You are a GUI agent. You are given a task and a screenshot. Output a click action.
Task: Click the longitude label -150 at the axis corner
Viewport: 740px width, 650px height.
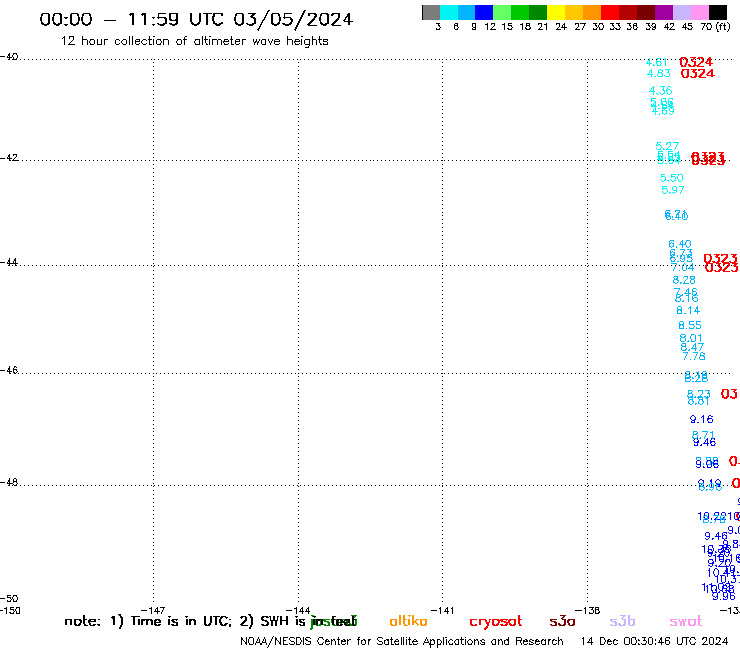pyautogui.click(x=10, y=611)
